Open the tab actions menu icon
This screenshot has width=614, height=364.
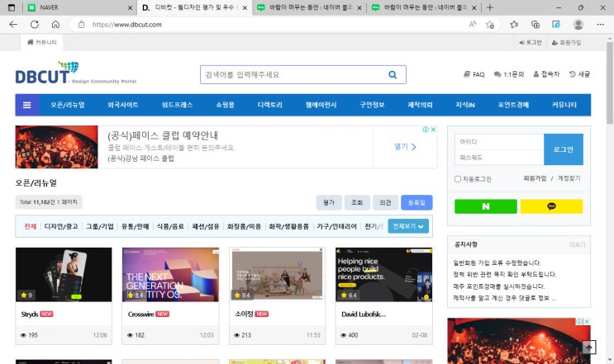point(12,7)
